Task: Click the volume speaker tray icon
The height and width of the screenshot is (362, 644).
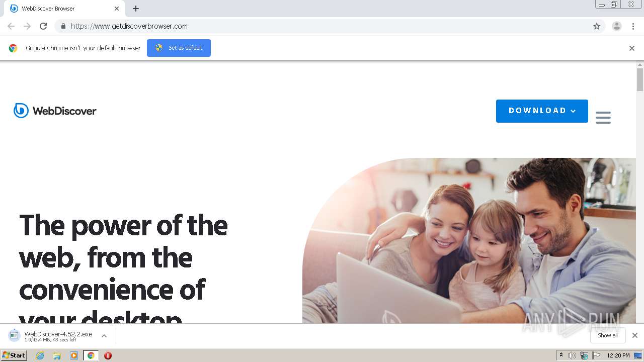Action: click(572, 355)
